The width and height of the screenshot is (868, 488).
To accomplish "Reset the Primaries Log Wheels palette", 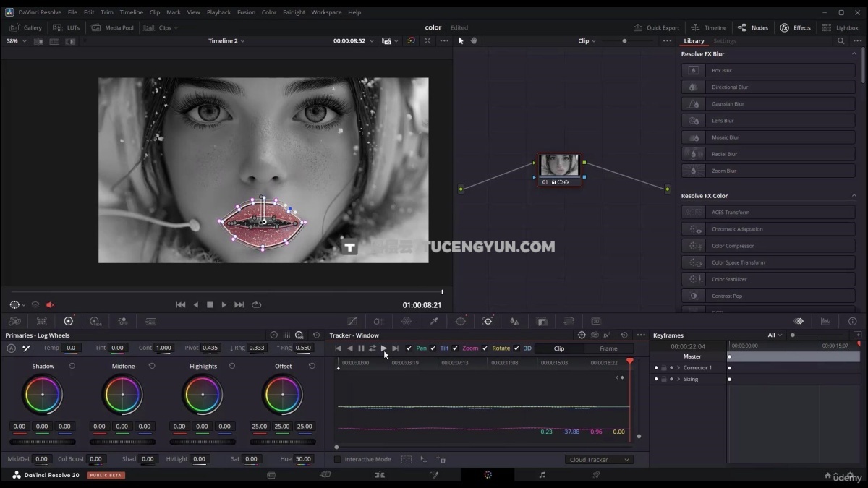I will pos(316,335).
